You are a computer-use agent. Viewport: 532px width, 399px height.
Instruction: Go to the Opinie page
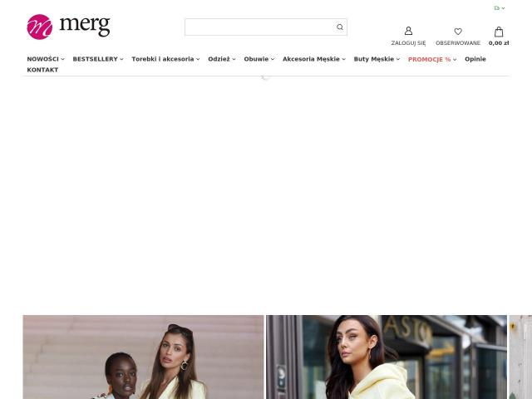tap(475, 59)
